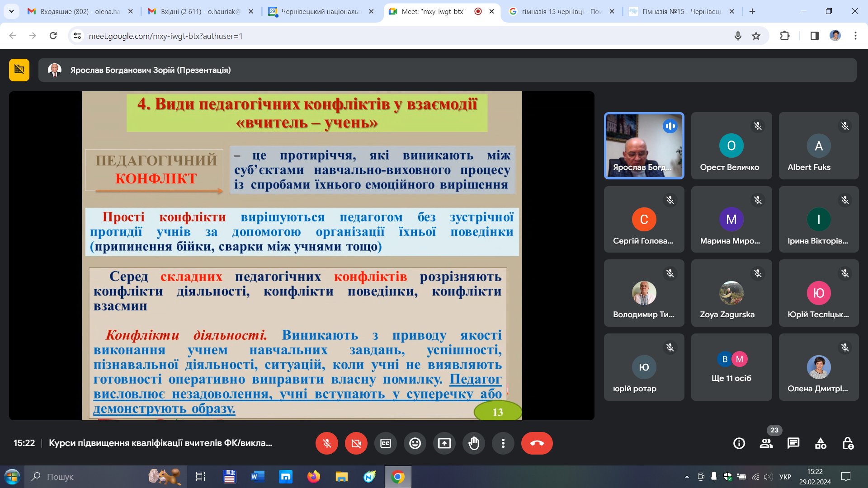Leave the call with red hang-up button
The width and height of the screenshot is (868, 488).
tap(537, 443)
